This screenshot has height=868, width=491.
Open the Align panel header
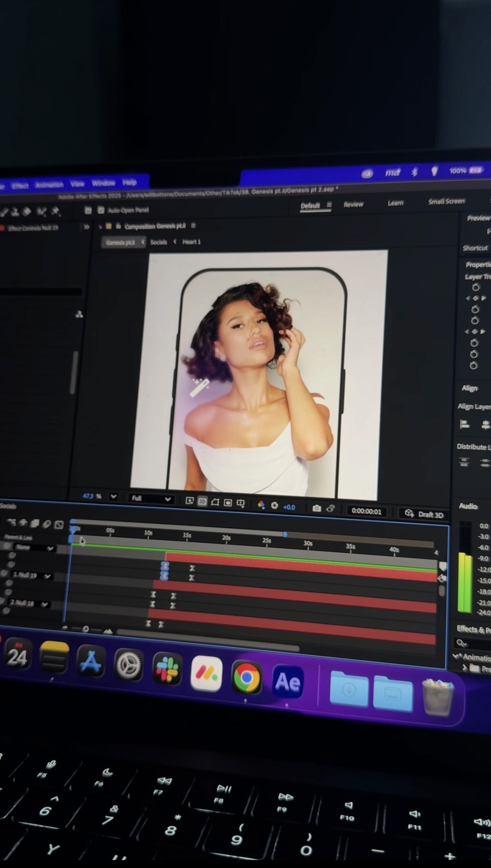coord(469,388)
